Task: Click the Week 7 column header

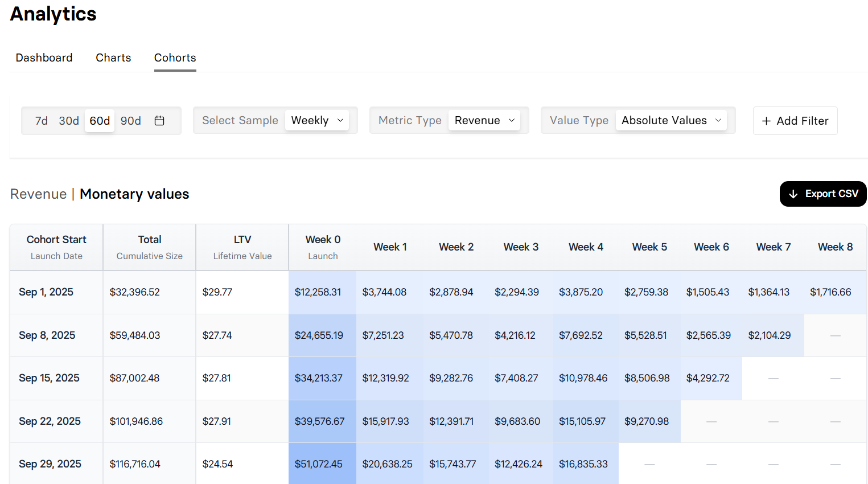Action: click(x=774, y=247)
